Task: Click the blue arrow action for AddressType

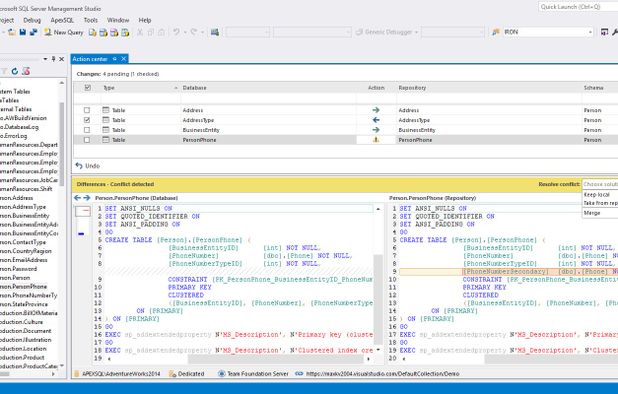Action: click(x=376, y=120)
